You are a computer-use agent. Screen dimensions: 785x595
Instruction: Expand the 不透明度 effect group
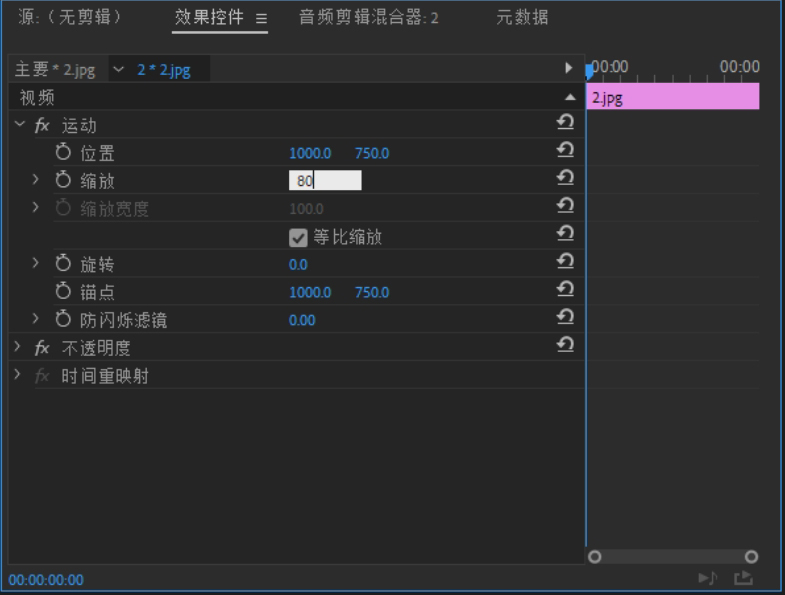(18, 346)
